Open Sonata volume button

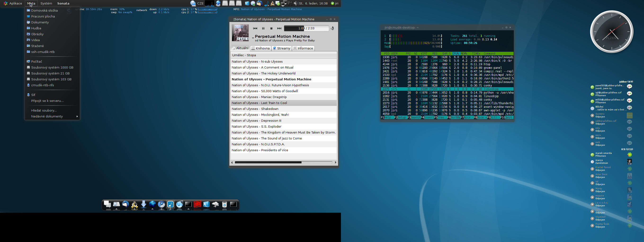(332, 28)
